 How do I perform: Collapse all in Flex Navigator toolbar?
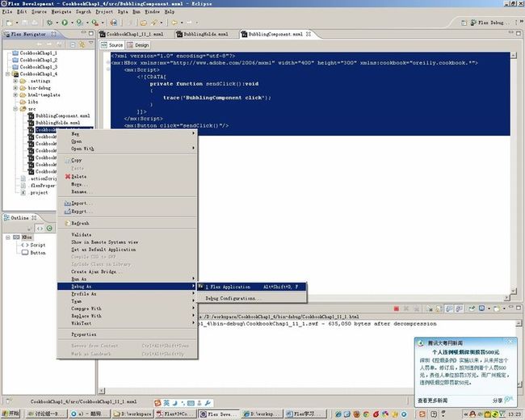(x=73, y=44)
